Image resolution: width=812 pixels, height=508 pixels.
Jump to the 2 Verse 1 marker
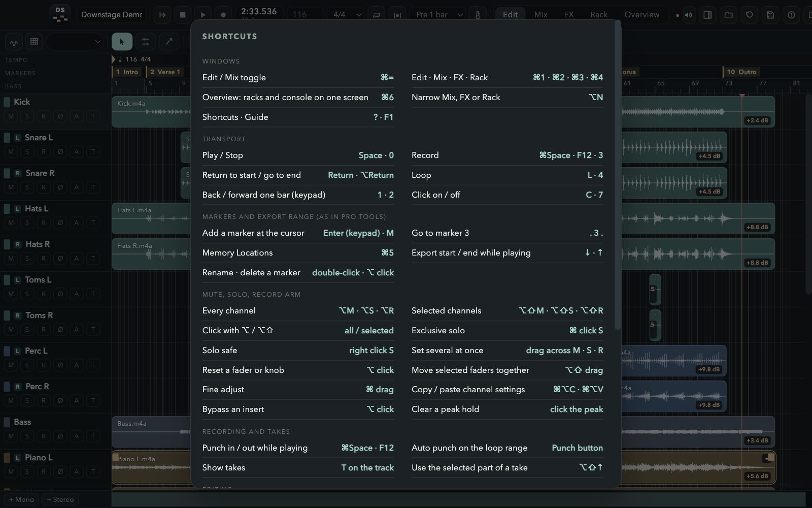165,72
